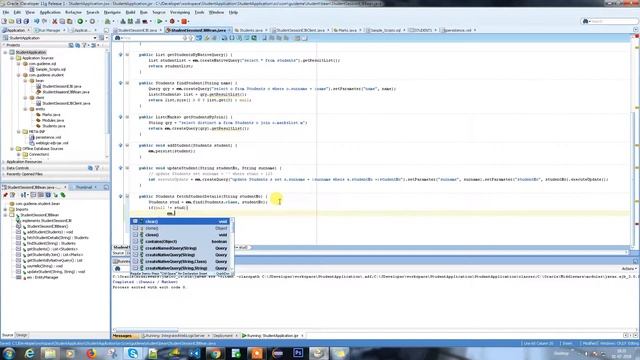Switch to persistence.xml editor tab

point(457,30)
